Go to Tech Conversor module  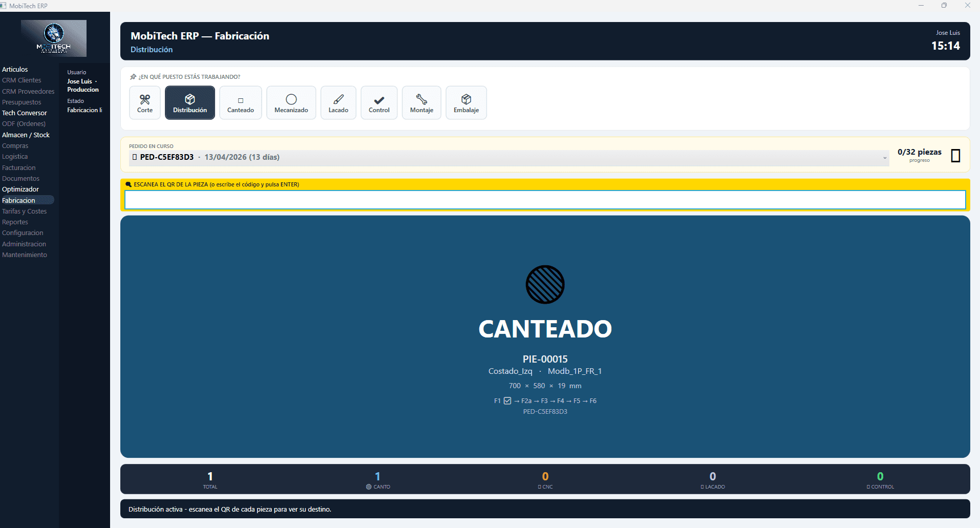pos(25,113)
